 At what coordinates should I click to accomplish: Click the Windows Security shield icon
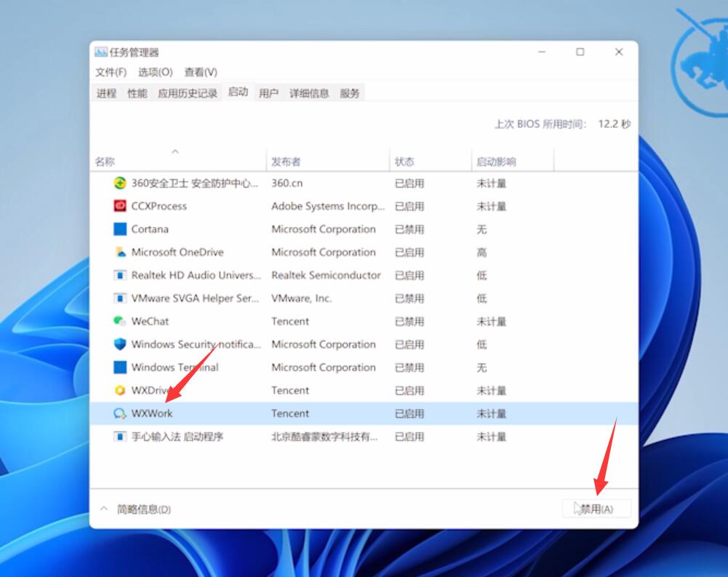[120, 344]
